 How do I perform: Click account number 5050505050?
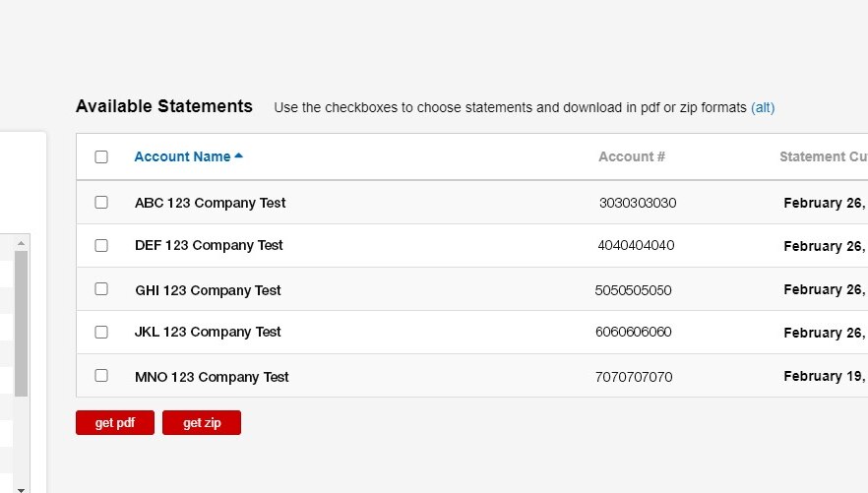pyautogui.click(x=633, y=290)
